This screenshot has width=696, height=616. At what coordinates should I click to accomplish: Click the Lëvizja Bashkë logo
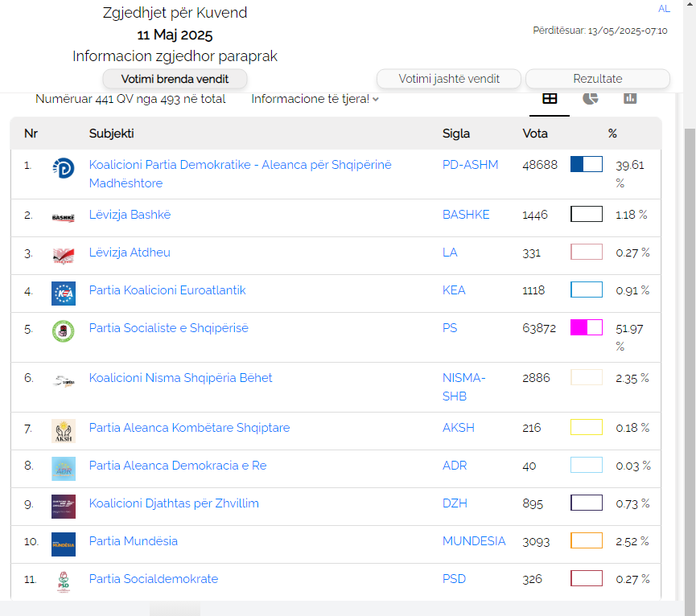pyautogui.click(x=63, y=217)
